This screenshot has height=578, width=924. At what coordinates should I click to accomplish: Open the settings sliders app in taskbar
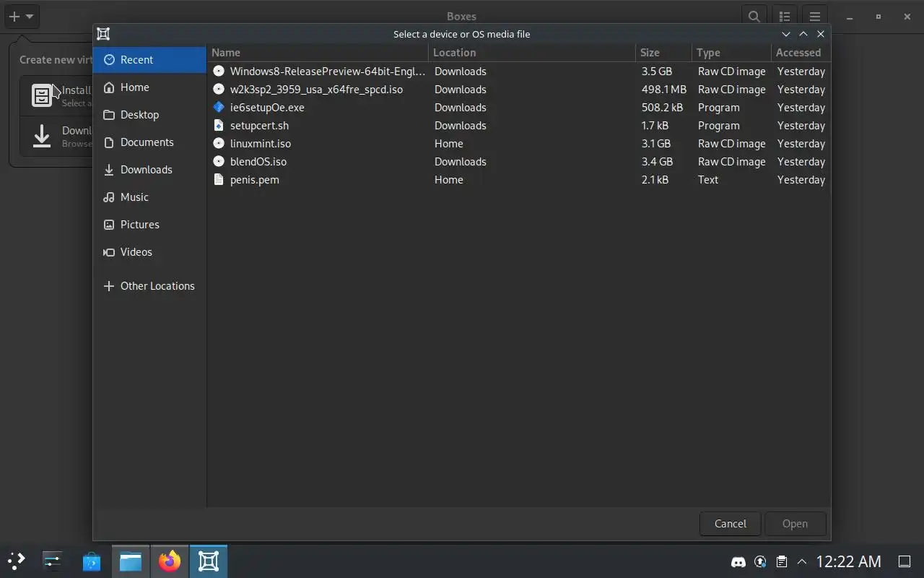point(53,561)
